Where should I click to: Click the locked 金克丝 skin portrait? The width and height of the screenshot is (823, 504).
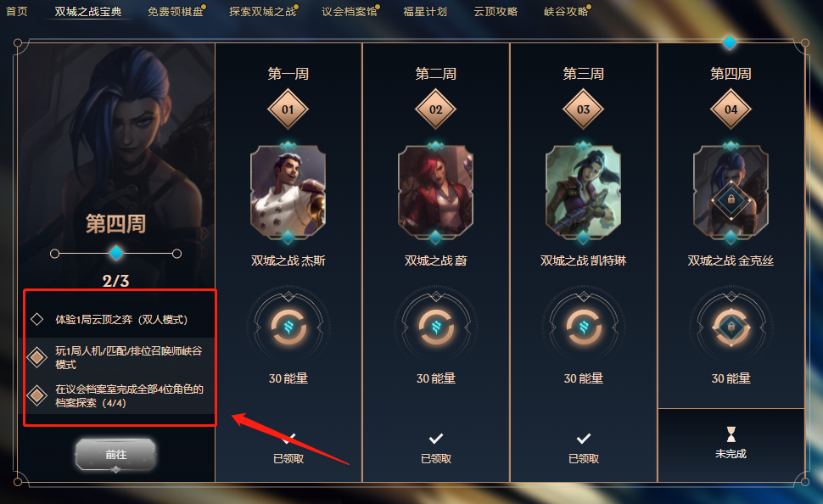pyautogui.click(x=731, y=192)
